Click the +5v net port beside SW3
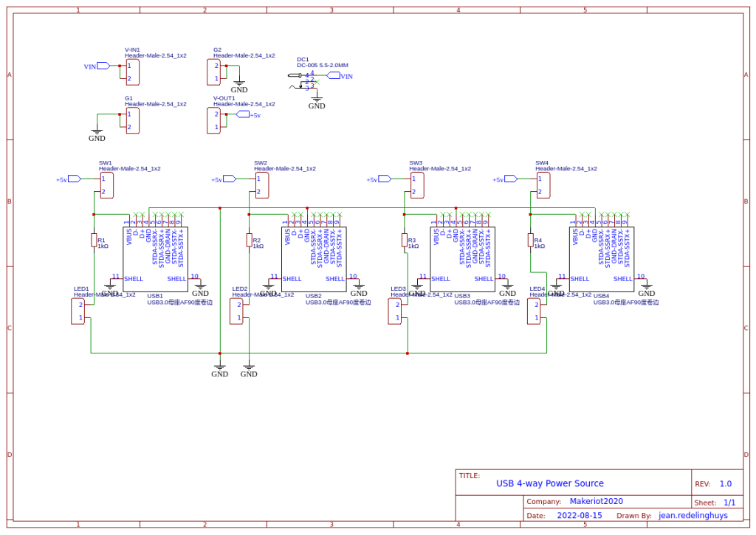 (379, 179)
